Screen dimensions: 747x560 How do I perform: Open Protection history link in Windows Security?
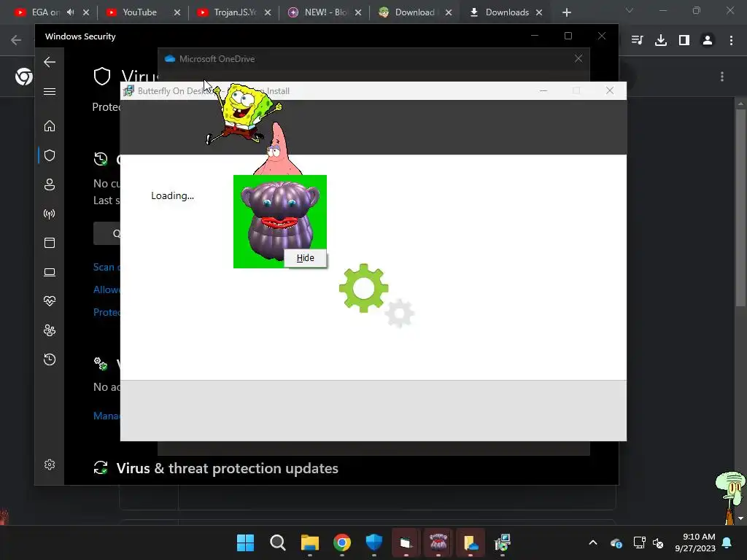pyautogui.click(x=107, y=312)
